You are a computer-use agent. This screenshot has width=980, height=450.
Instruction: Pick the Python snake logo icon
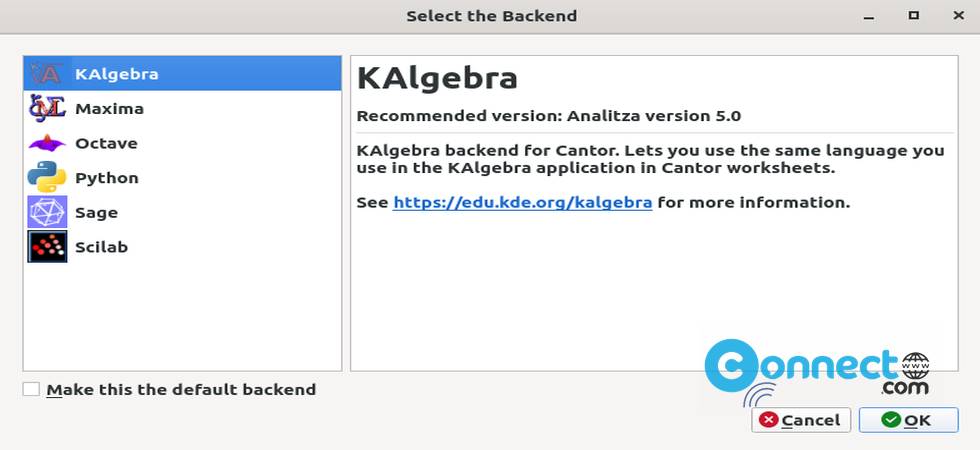47,178
